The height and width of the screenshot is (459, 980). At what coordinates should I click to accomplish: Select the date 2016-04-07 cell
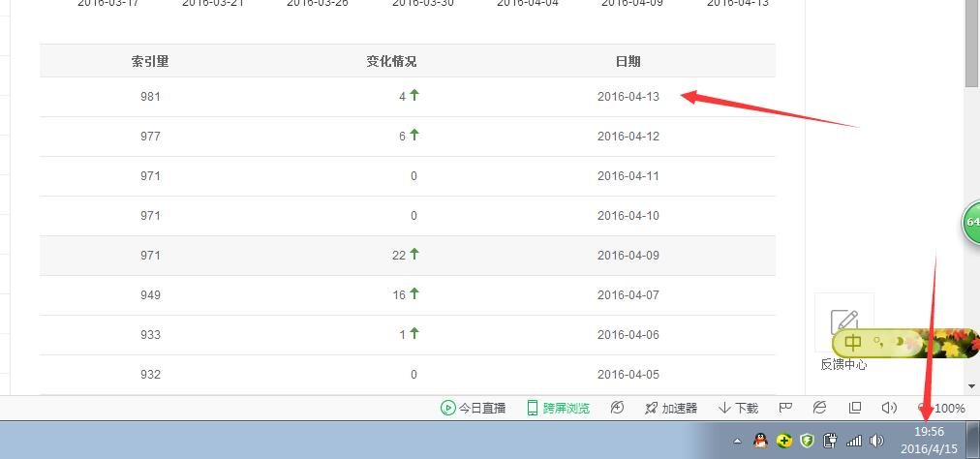tap(628, 295)
